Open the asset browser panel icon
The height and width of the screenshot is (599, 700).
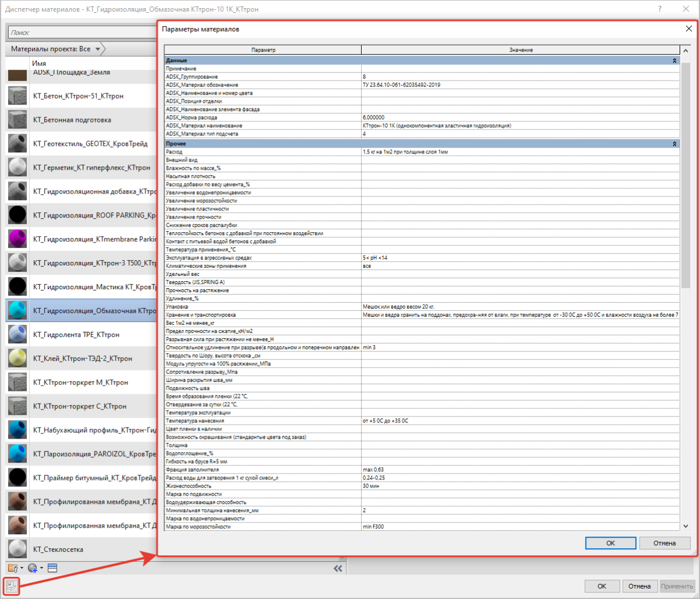point(52,568)
